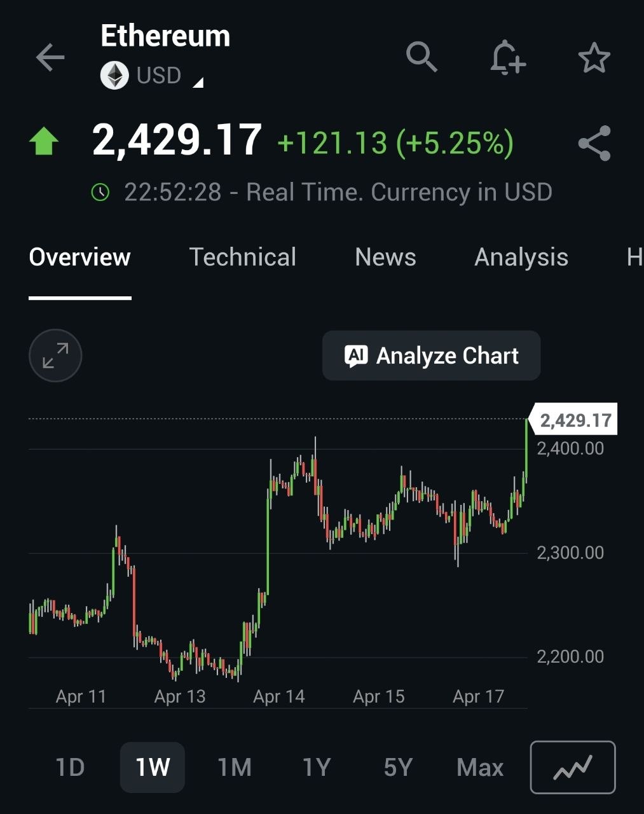Add Ethereum to watchlist with star icon

[x=594, y=58]
